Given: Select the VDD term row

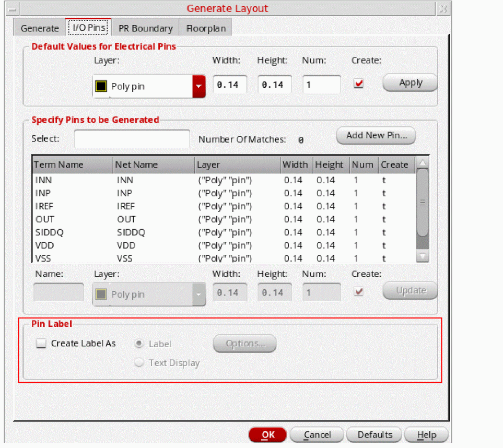Looking at the screenshot, I should coord(224,245).
